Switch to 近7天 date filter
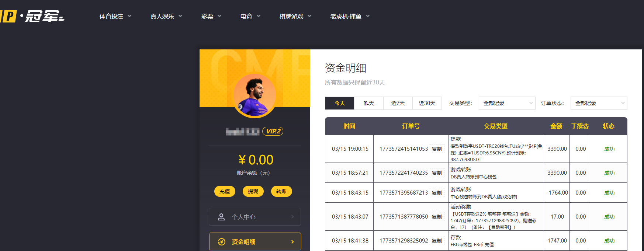Image resolution: width=644 pixels, height=251 pixels. [398, 103]
